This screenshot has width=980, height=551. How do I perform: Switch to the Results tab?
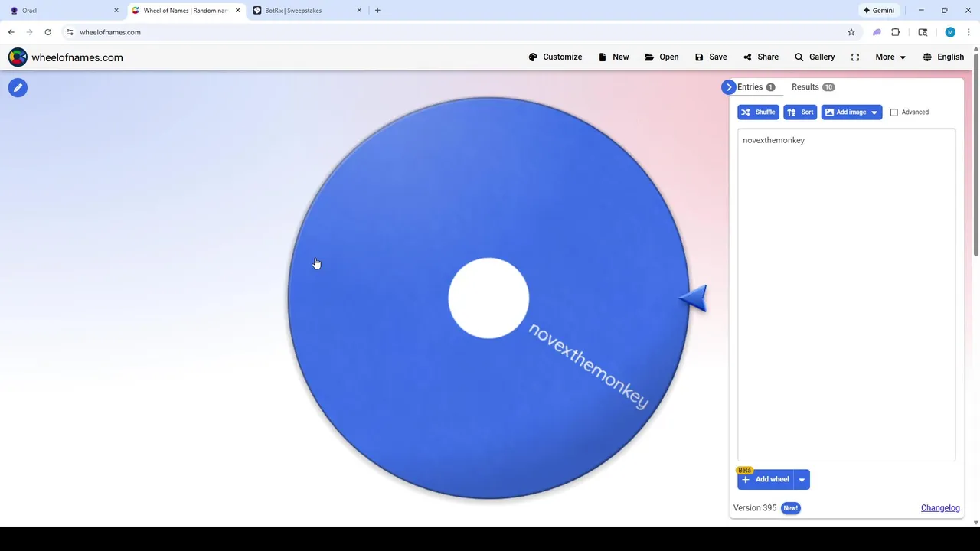[813, 87]
